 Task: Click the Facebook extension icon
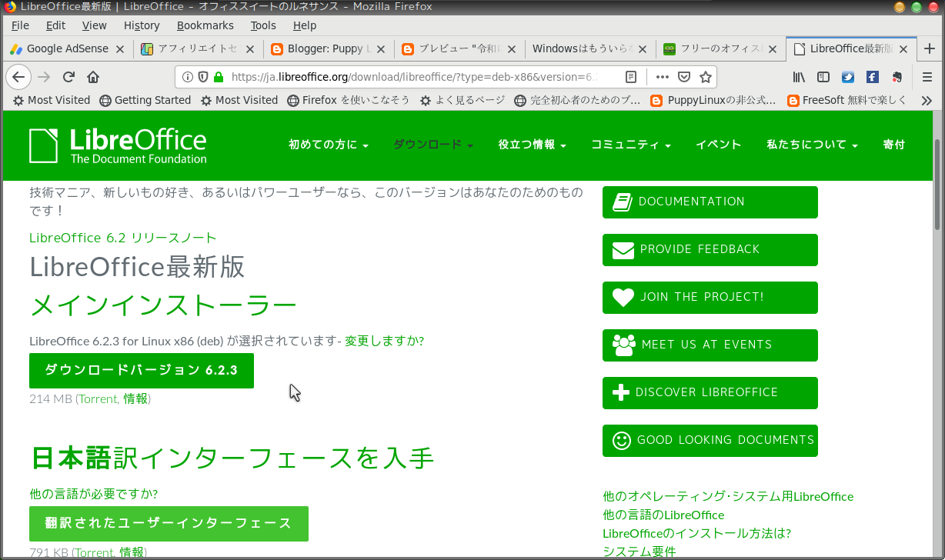(873, 77)
